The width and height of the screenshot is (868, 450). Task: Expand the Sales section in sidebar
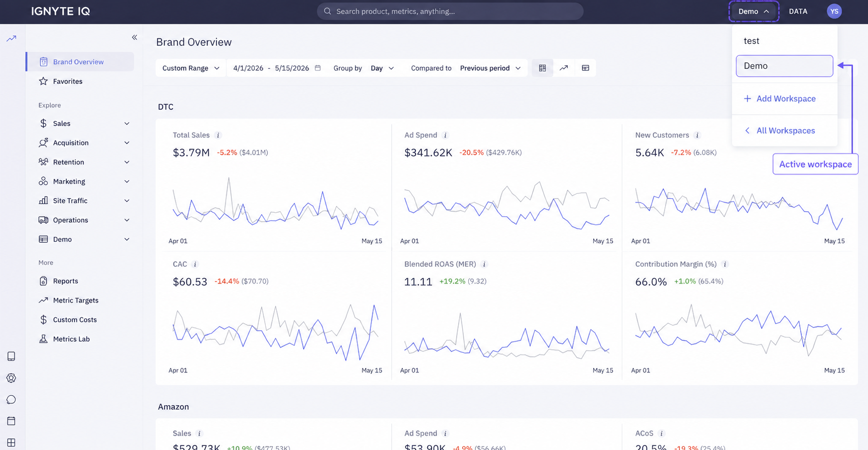tap(84, 124)
